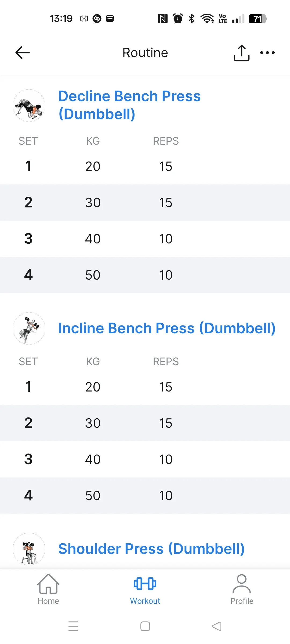This screenshot has width=290, height=644.
Task: Open Decline Bench Press exercise thumbnail
Action: pos(29,105)
